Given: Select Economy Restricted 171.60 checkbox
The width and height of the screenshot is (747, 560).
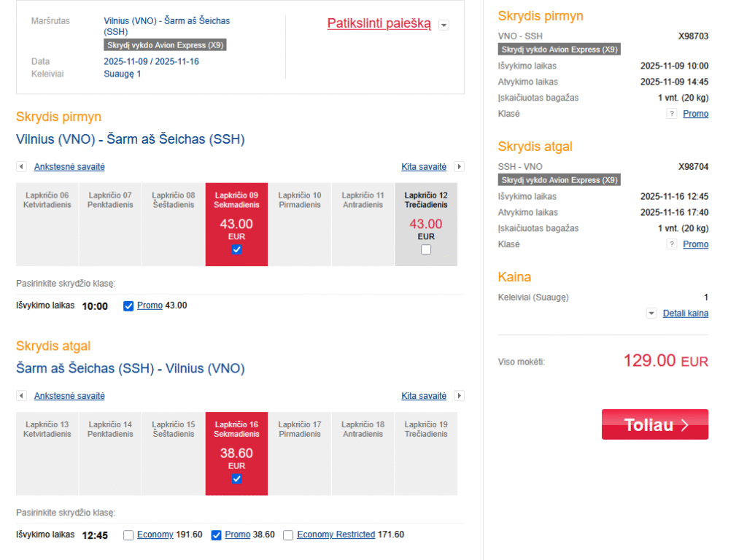Looking at the screenshot, I should [288, 535].
